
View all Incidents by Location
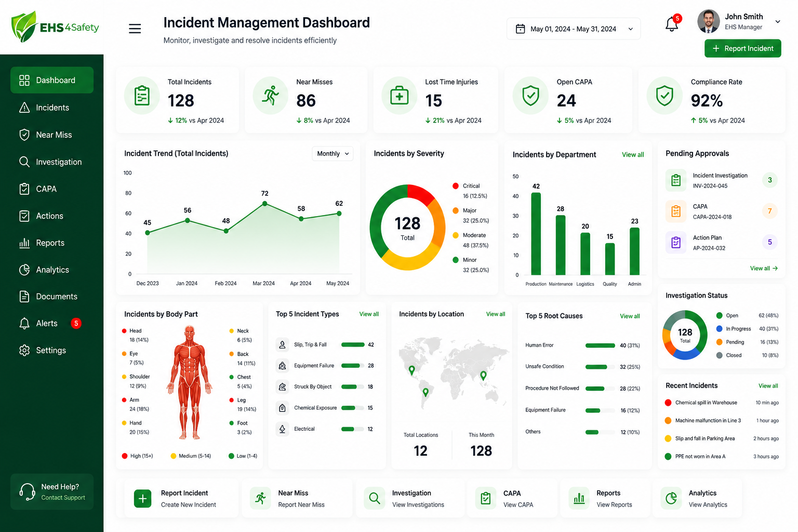coord(496,314)
